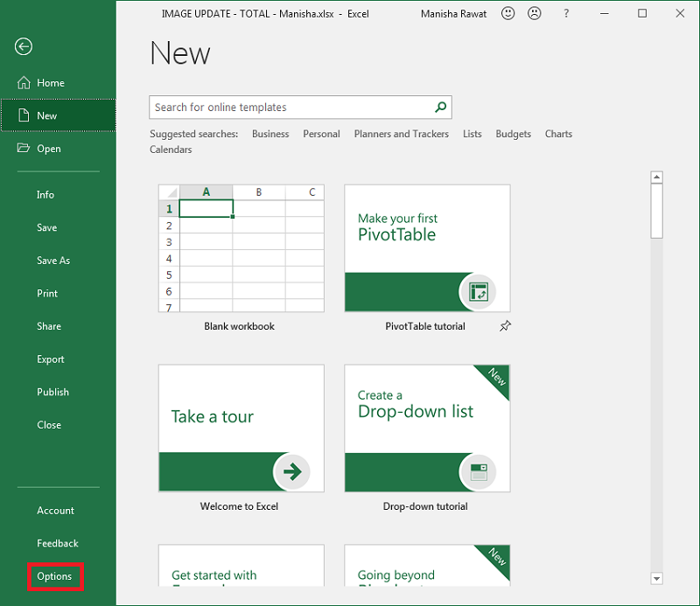Open the Account page
700x606 pixels.
[x=55, y=511]
